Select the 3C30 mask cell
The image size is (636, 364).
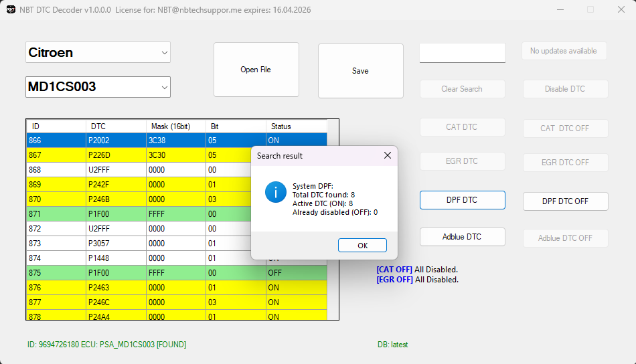coord(176,155)
